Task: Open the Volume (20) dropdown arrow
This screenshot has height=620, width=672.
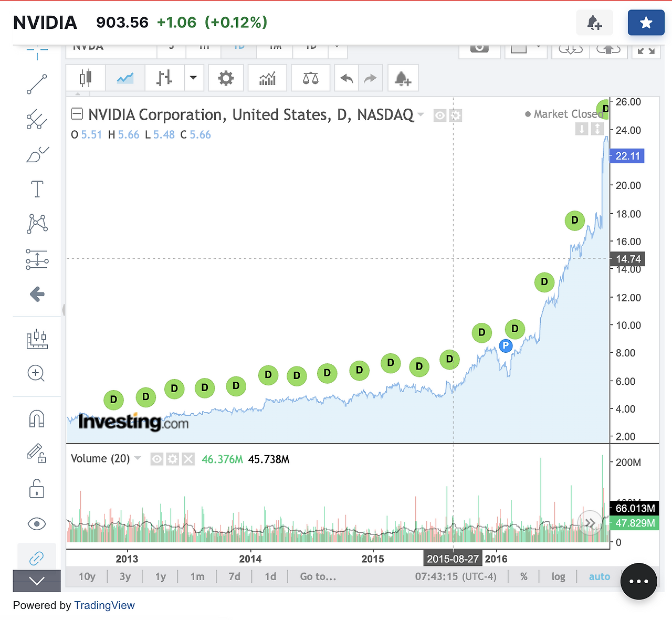Action: tap(138, 458)
